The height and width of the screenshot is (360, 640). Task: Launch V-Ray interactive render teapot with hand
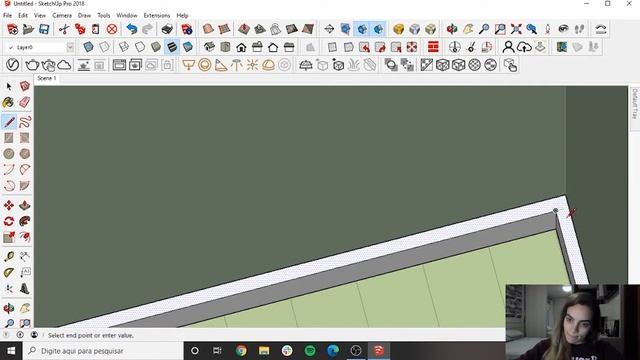pos(48,65)
